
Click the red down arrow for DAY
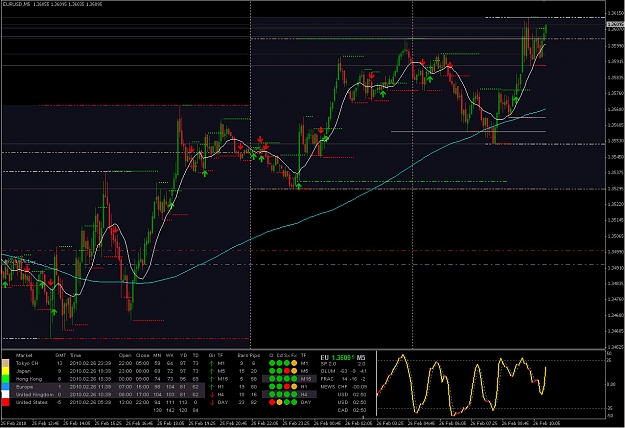(x=212, y=402)
